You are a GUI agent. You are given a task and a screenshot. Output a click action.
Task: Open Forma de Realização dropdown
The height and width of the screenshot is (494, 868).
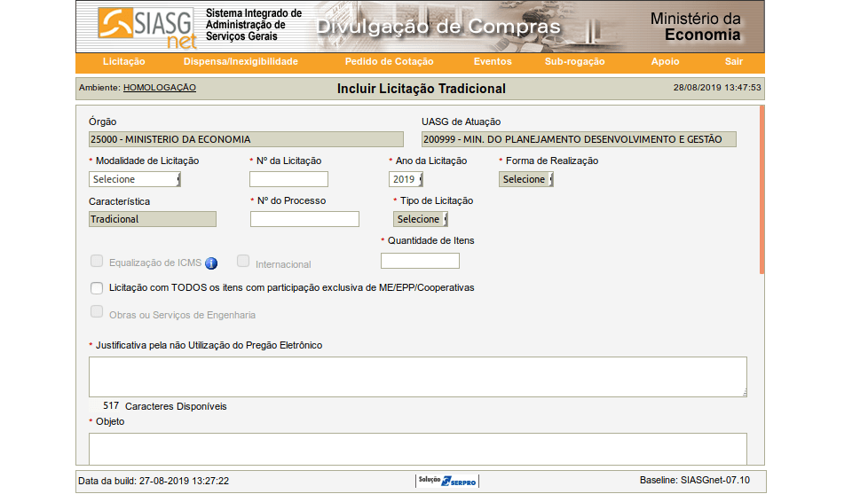click(526, 179)
